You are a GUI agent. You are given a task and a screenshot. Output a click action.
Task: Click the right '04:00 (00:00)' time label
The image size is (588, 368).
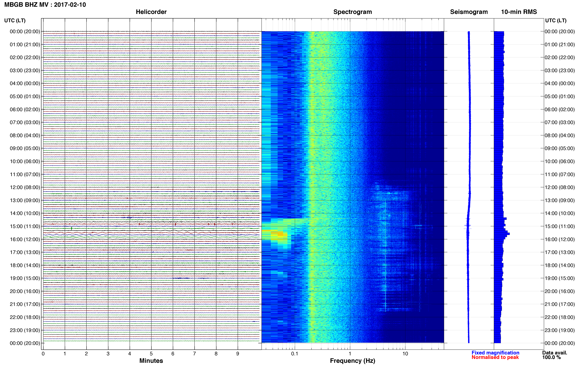pyautogui.click(x=560, y=83)
